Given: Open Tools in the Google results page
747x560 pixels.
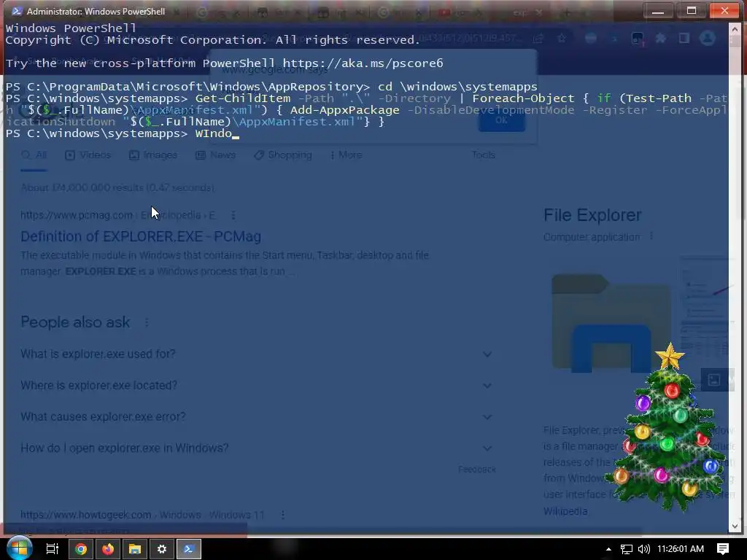Looking at the screenshot, I should tap(483, 155).
